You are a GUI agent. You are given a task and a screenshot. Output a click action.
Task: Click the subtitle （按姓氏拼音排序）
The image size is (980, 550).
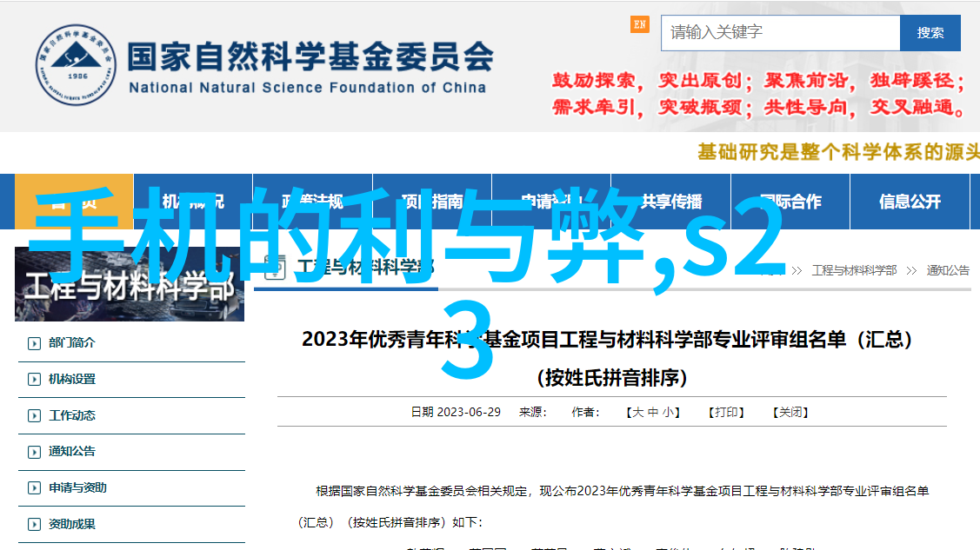(x=612, y=378)
